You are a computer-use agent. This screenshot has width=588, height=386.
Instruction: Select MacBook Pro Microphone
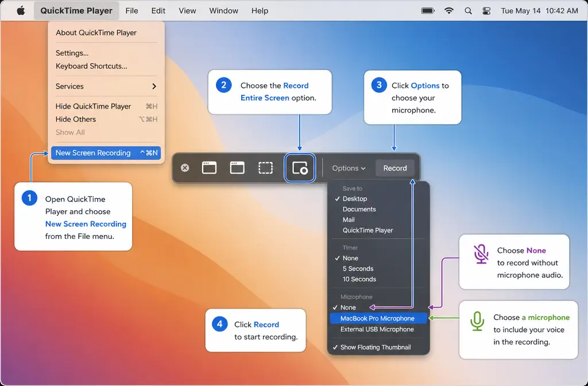(378, 318)
